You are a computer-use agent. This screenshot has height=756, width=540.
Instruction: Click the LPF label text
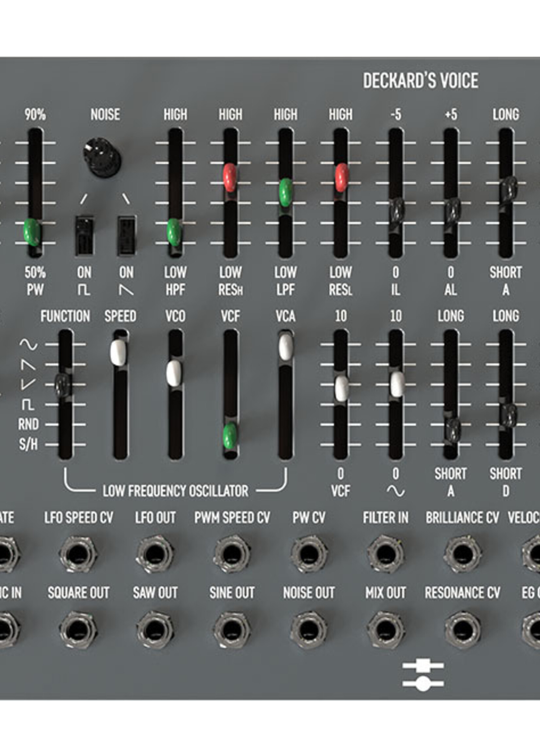point(285,290)
